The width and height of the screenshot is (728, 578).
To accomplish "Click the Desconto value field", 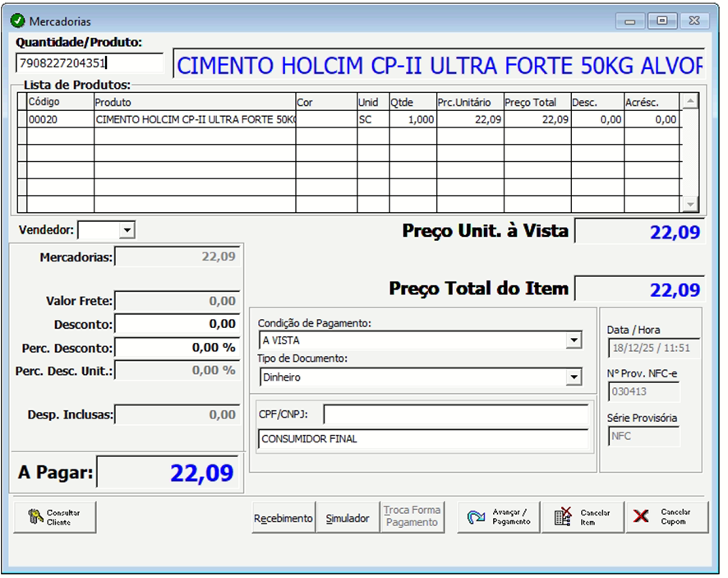I will (177, 324).
